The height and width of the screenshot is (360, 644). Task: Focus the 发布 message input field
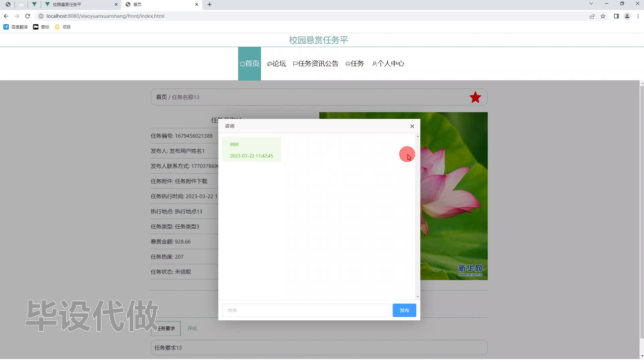tap(305, 310)
